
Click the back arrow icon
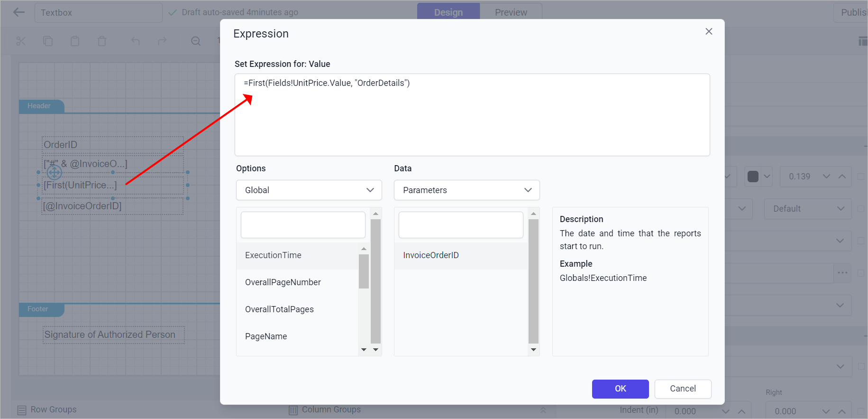(x=19, y=12)
